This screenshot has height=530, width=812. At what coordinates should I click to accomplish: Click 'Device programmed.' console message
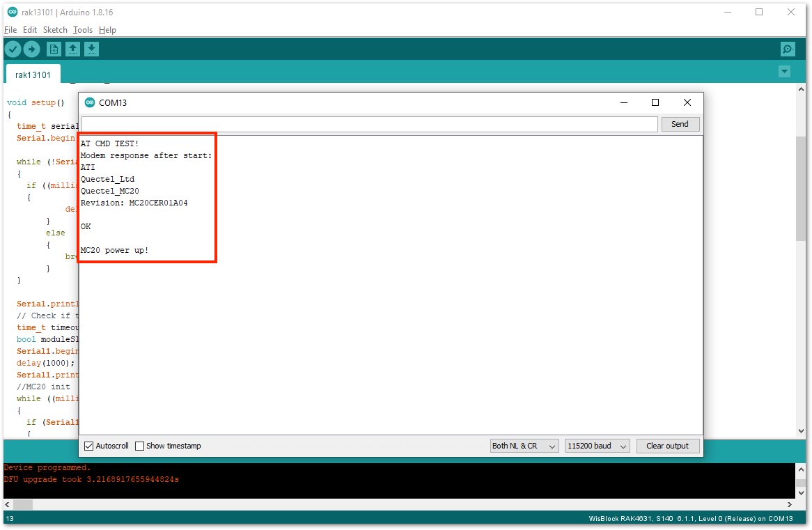47,468
